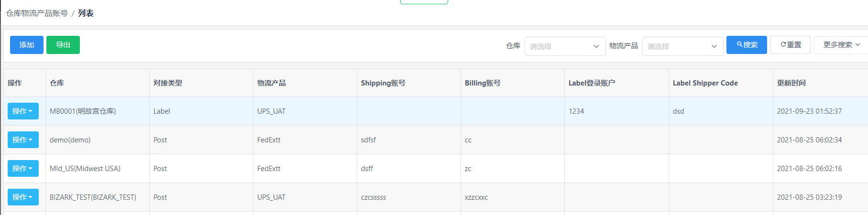Click the 列表 breadcrumb item

click(86, 13)
